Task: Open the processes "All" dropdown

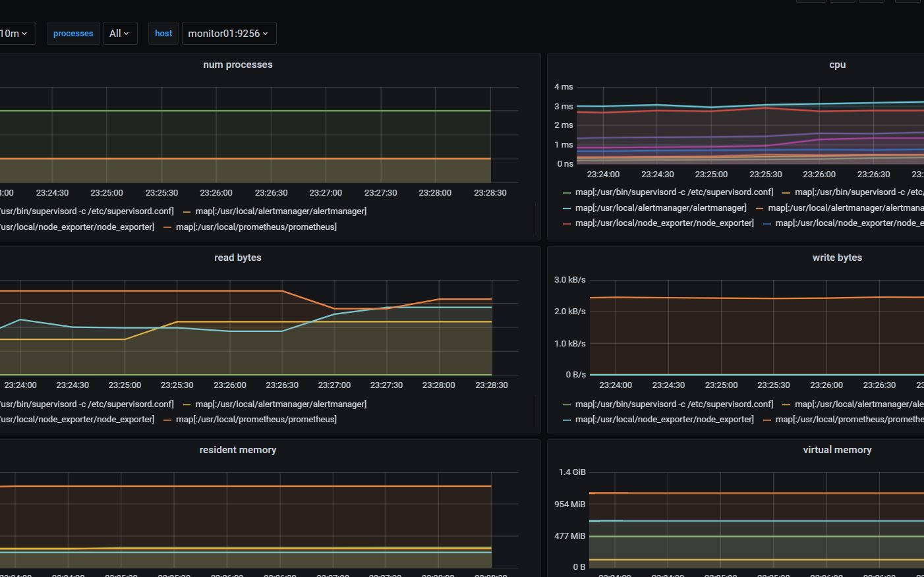Action: coord(119,34)
